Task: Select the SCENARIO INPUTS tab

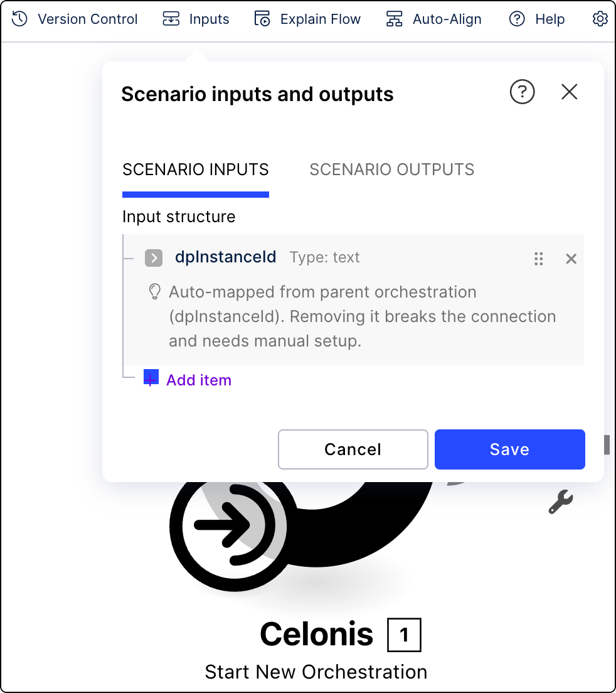Action: pos(195,169)
